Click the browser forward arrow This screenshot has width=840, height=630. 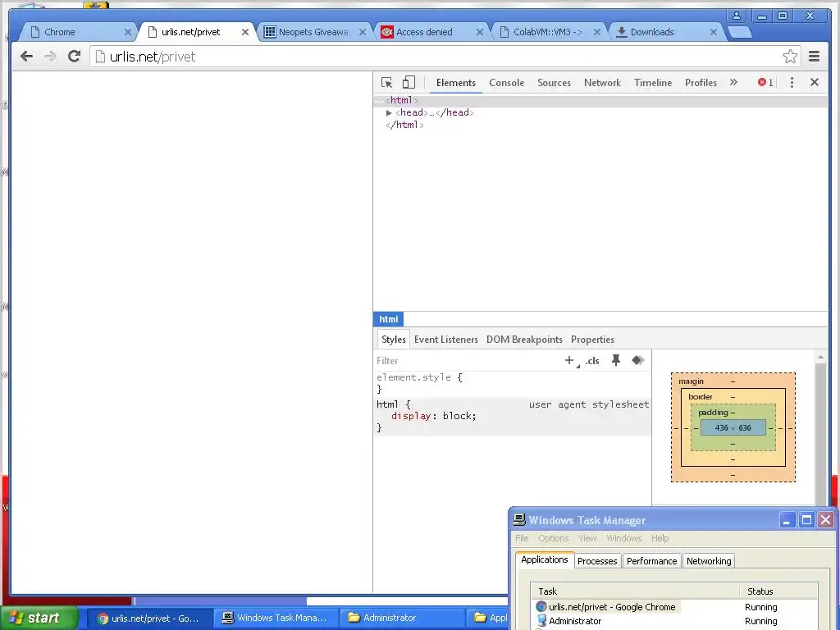click(x=50, y=57)
